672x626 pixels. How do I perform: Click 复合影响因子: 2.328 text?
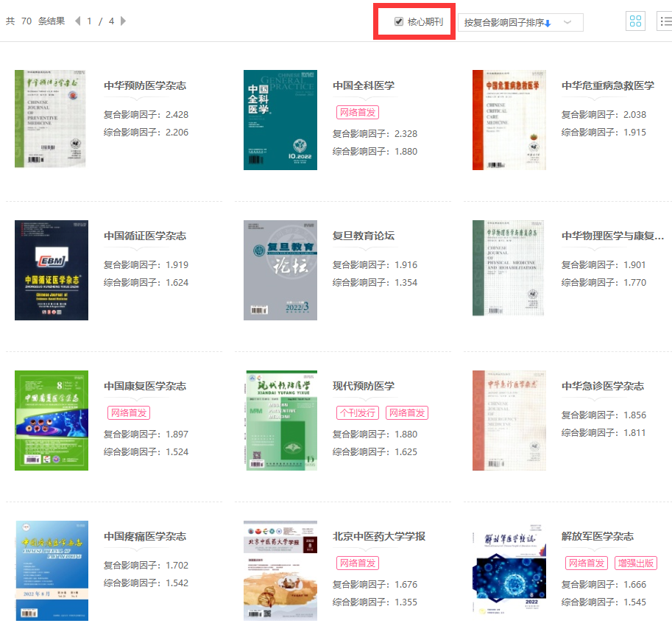[375, 134]
